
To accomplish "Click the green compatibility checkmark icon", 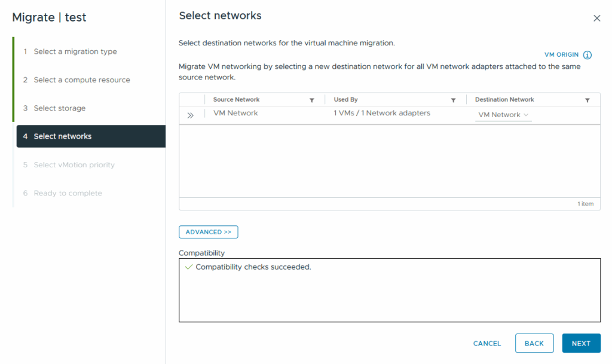I will click(x=189, y=267).
